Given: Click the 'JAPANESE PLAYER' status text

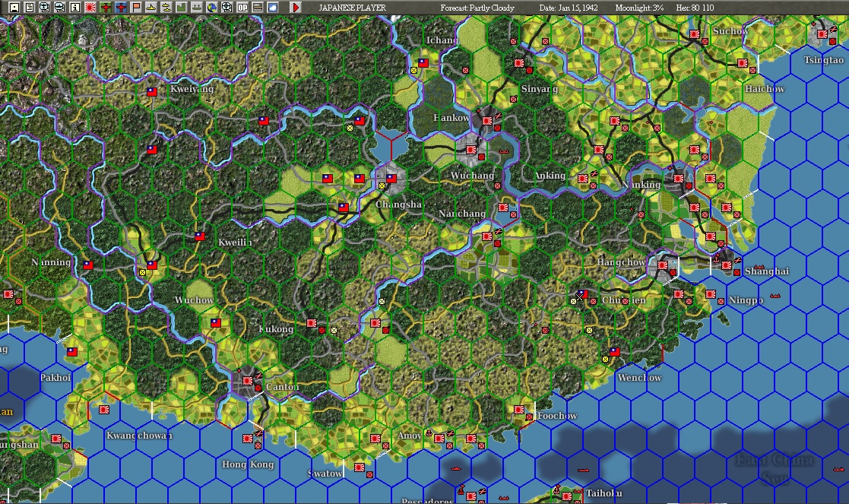Looking at the screenshot, I should click(352, 8).
